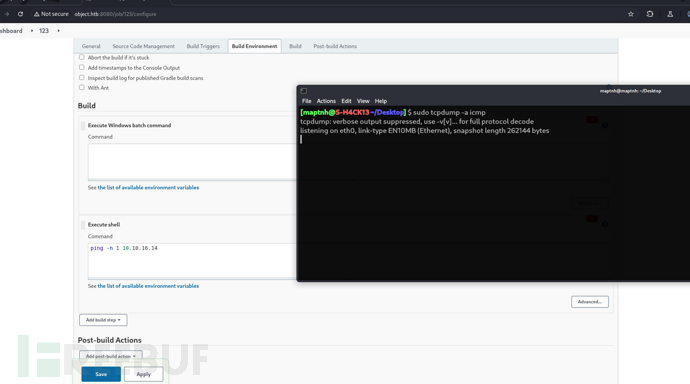Viewport: 690px width, 384px height.
Task: Jump to the Build tab
Action: (295, 46)
